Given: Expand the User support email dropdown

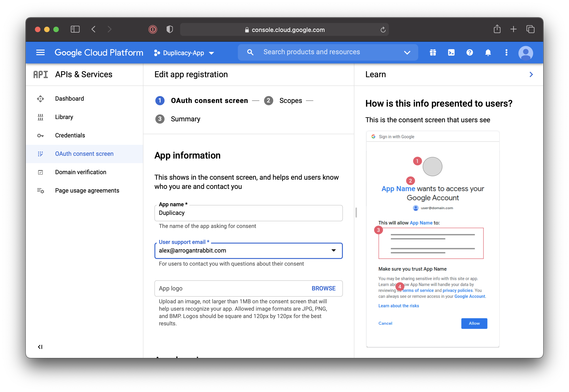Looking at the screenshot, I should pyautogui.click(x=333, y=250).
